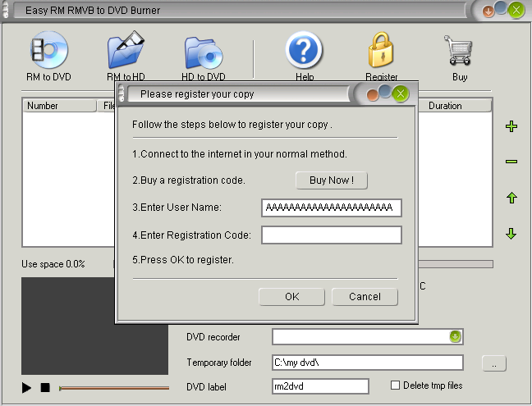Close the register dialog with green X
Image resolution: width=532 pixels, height=406 pixels.
tap(401, 94)
